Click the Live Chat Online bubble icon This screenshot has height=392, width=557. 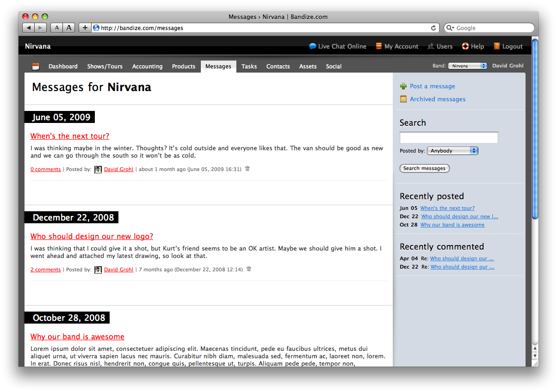(313, 46)
